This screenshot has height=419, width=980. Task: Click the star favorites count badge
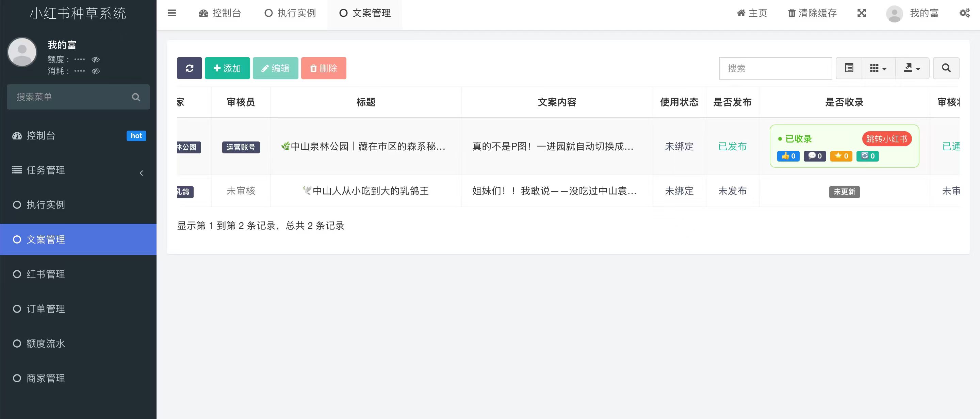click(841, 156)
